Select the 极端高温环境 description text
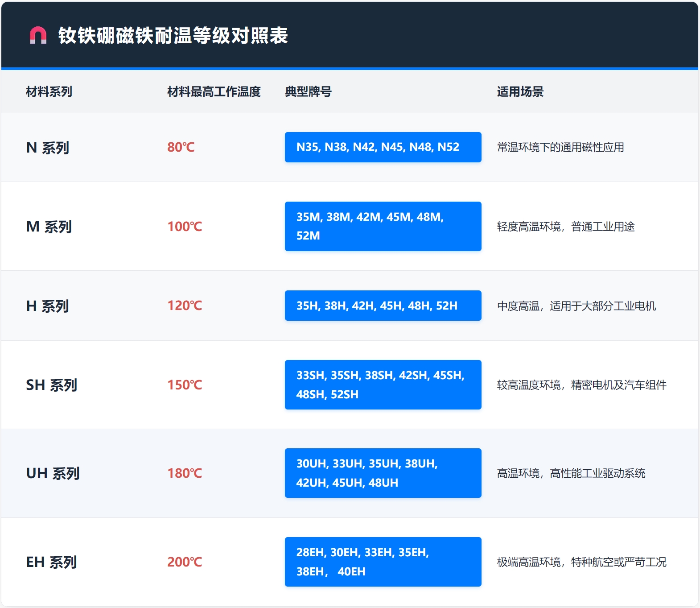The width and height of the screenshot is (700, 608). coord(581,562)
